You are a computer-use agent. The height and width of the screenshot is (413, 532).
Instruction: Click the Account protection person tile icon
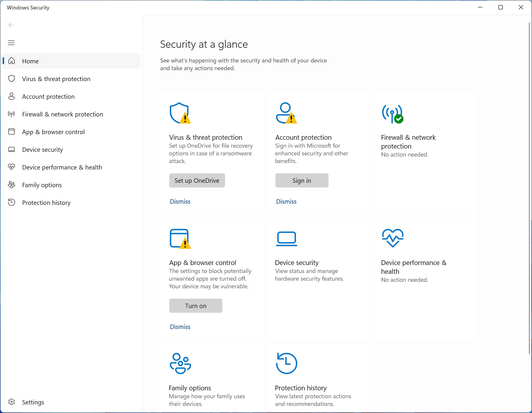tap(286, 113)
